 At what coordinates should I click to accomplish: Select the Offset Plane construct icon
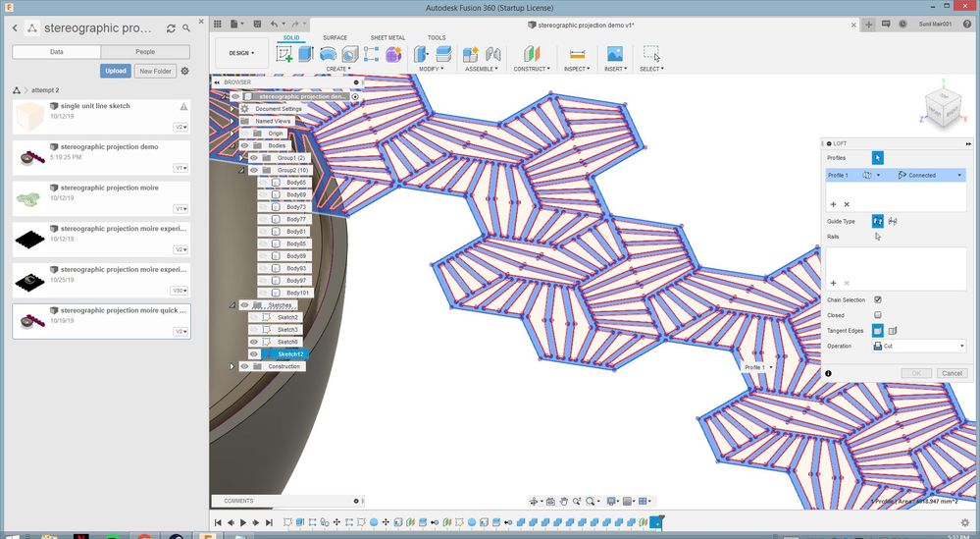(532, 54)
